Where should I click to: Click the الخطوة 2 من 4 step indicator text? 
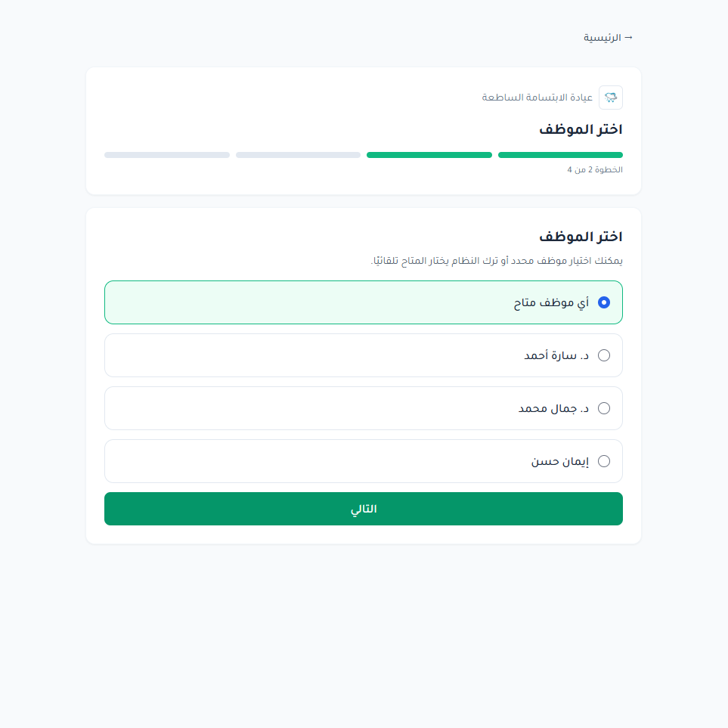click(x=595, y=170)
